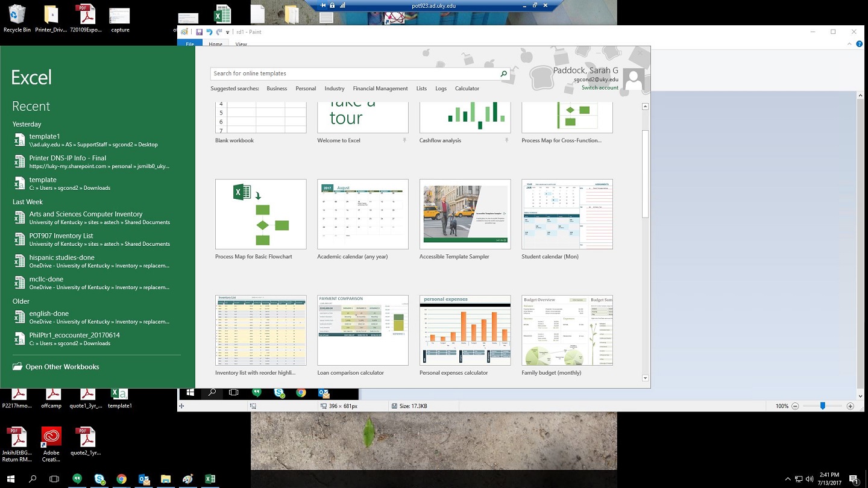Show hidden system tray icons chevron

coord(788,480)
